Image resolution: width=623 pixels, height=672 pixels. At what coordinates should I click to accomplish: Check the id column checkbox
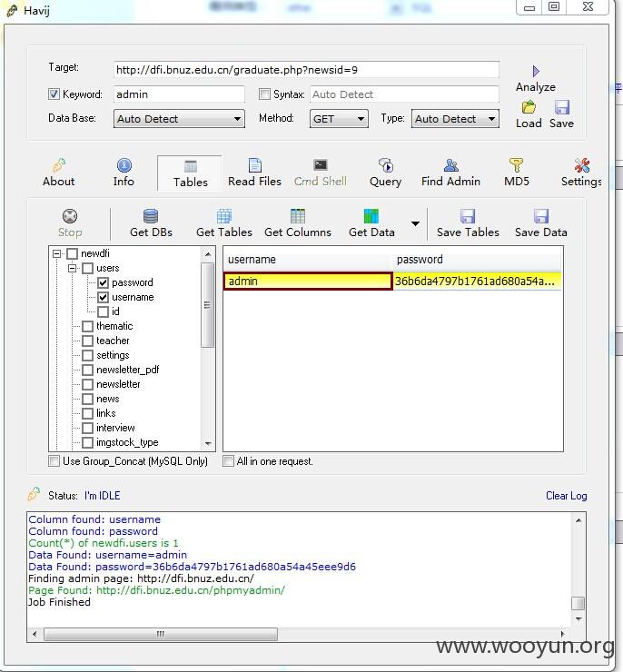[103, 312]
